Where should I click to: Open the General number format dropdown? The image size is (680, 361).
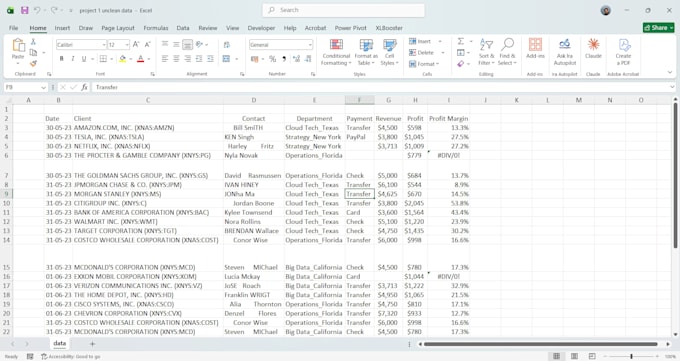click(310, 45)
